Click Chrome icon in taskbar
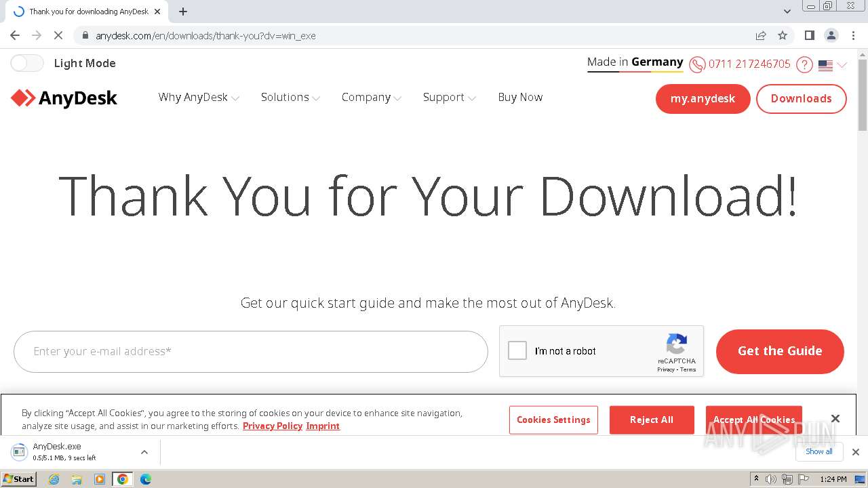This screenshot has height=488, width=868. click(x=123, y=479)
